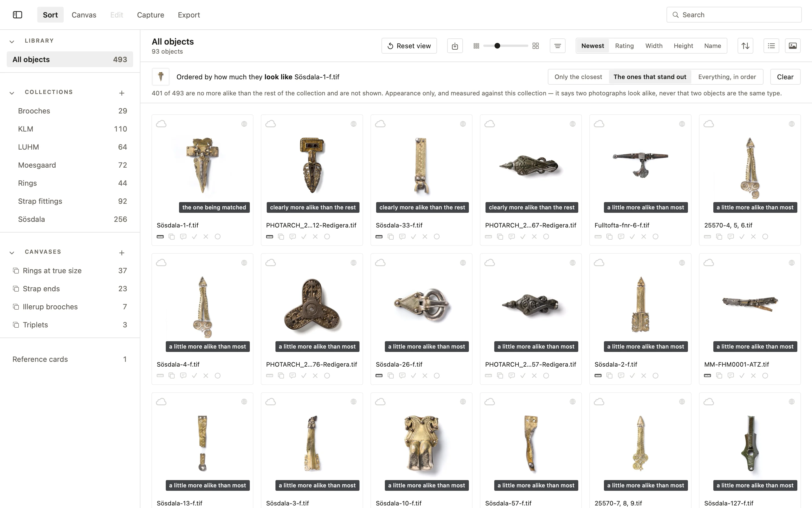Clear the similarity ordering
Screen dimensions: 812x508
tap(785, 77)
